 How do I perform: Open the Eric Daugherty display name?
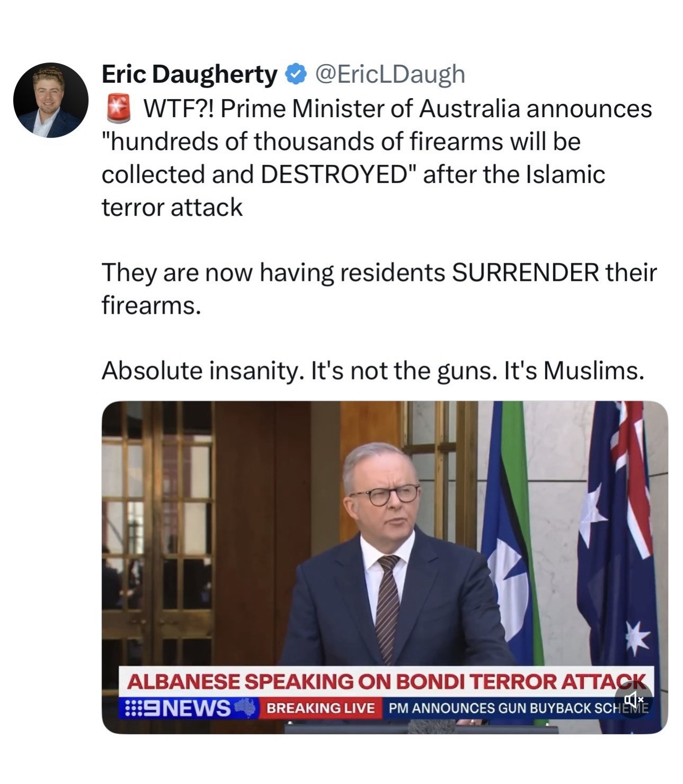[x=189, y=74]
